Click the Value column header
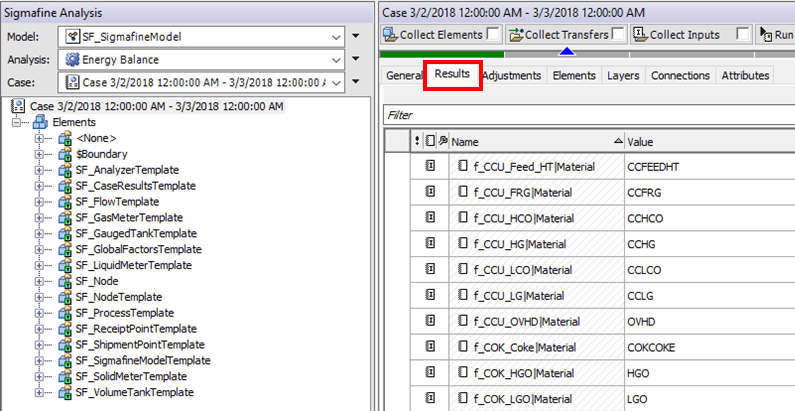 click(x=710, y=142)
